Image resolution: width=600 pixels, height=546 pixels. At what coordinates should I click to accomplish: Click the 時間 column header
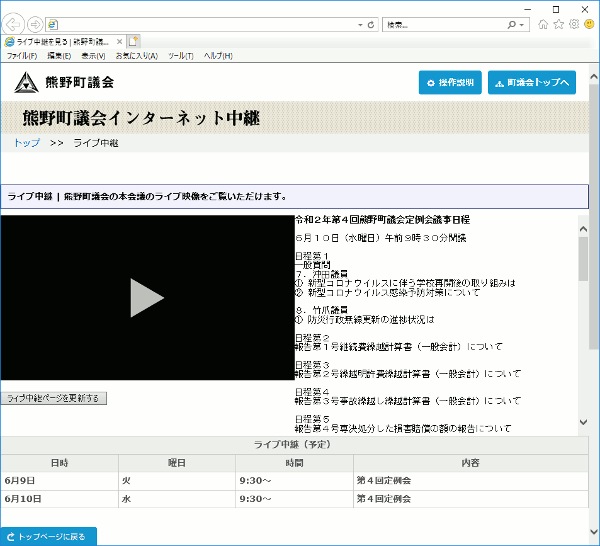[294, 463]
